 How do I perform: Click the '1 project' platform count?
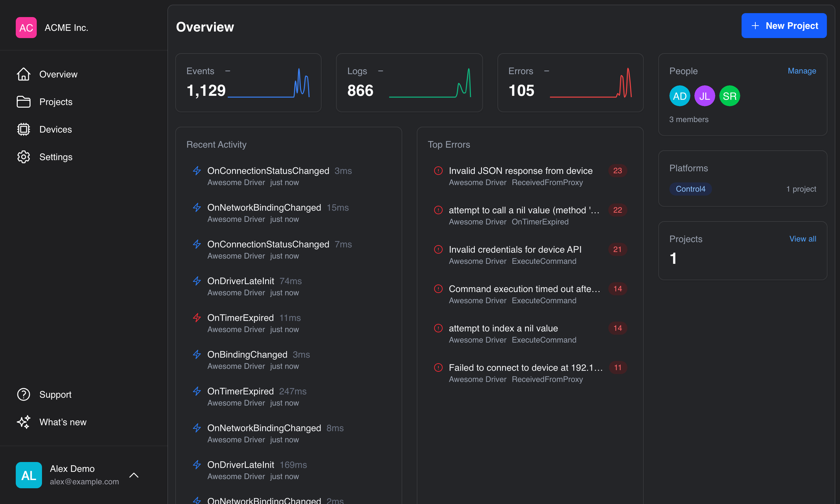pyautogui.click(x=801, y=189)
